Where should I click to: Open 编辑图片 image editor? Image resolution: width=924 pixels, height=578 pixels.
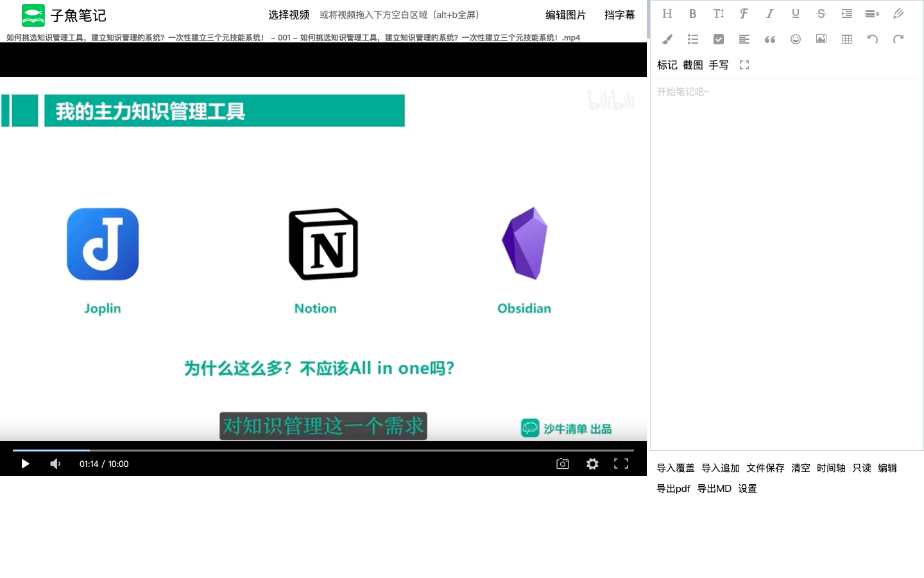click(565, 15)
